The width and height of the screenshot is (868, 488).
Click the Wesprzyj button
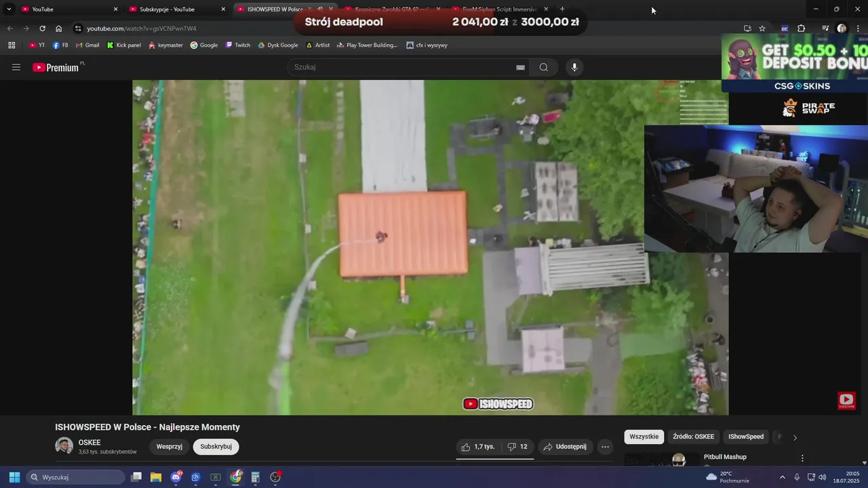(170, 447)
